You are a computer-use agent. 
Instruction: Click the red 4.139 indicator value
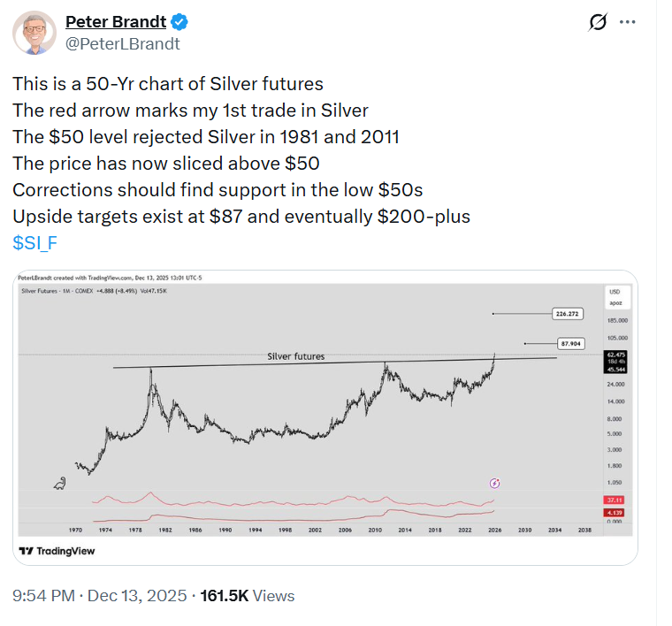coord(615,512)
